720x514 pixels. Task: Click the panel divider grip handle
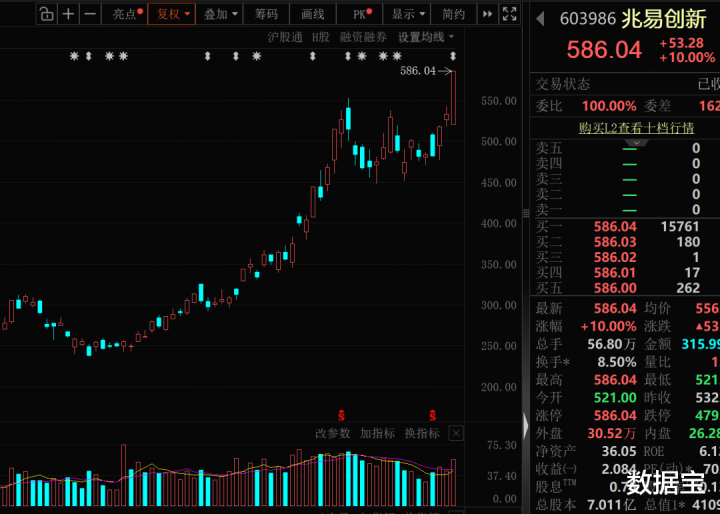[x=526, y=213]
